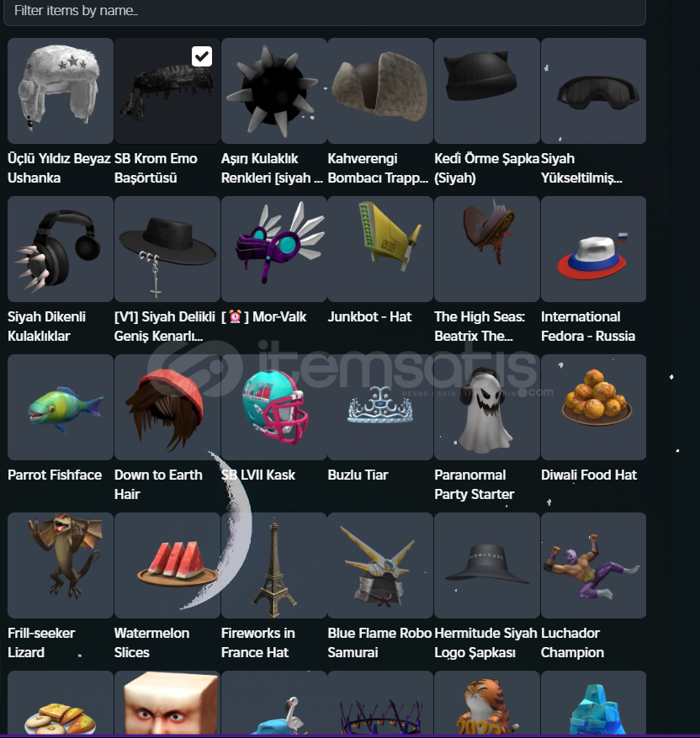The width and height of the screenshot is (700, 738).
Task: Select the SB LVII Kask football helmet
Action: pos(273,407)
